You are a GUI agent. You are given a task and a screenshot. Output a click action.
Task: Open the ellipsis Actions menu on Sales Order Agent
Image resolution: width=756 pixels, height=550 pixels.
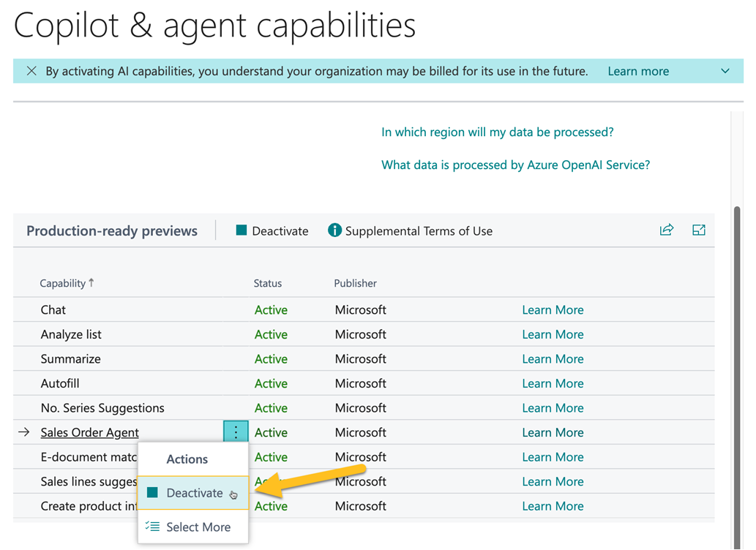236,432
